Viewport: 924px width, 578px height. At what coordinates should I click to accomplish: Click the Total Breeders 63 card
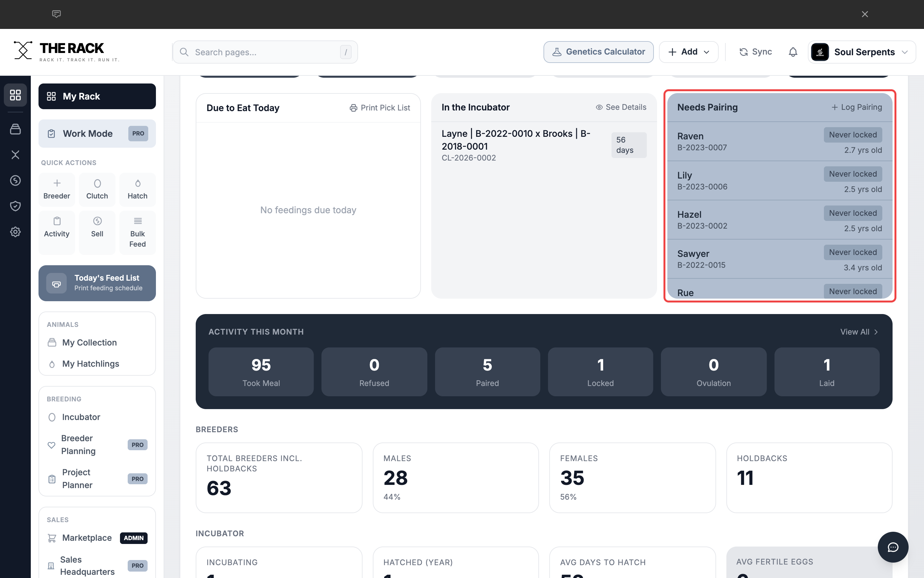[x=279, y=478]
